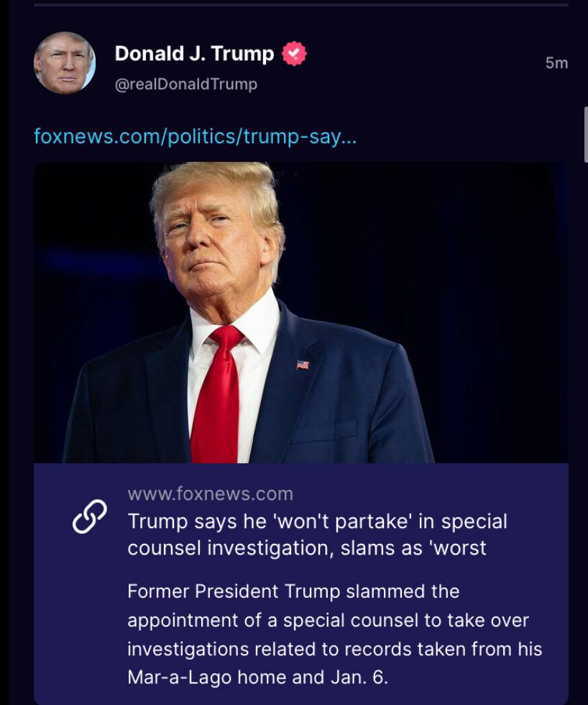Open the Donald J. Trump display name
Viewport: 588px width, 705px height.
pyautogui.click(x=194, y=53)
